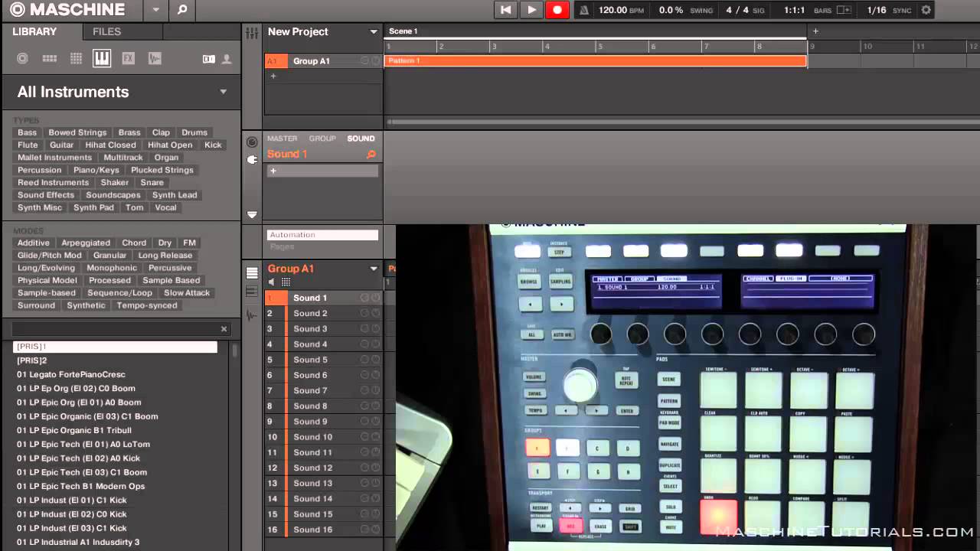Click the results list vertical scrollbar
980x551 pixels.
[x=234, y=352]
